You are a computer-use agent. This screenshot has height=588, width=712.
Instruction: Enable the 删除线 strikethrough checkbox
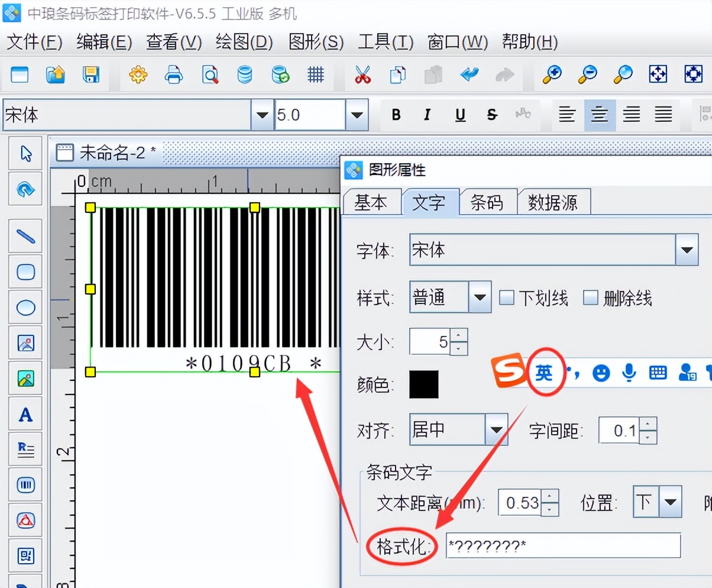[590, 298]
